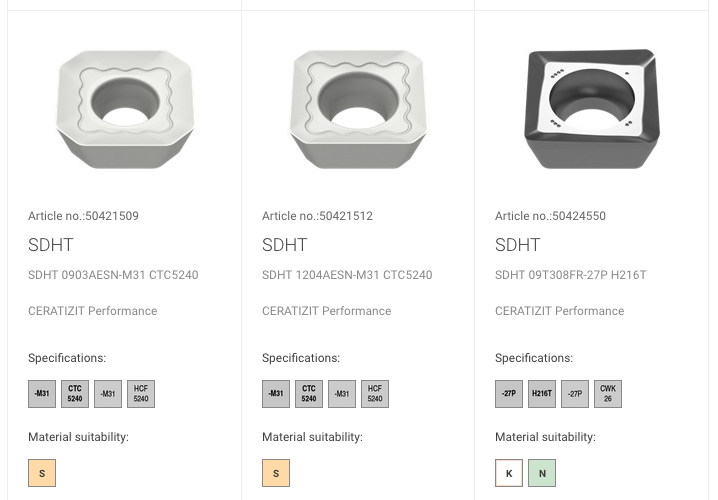The image size is (718, 500).
Task: Select the CWK 26 specification badge
Action: pos(608,394)
